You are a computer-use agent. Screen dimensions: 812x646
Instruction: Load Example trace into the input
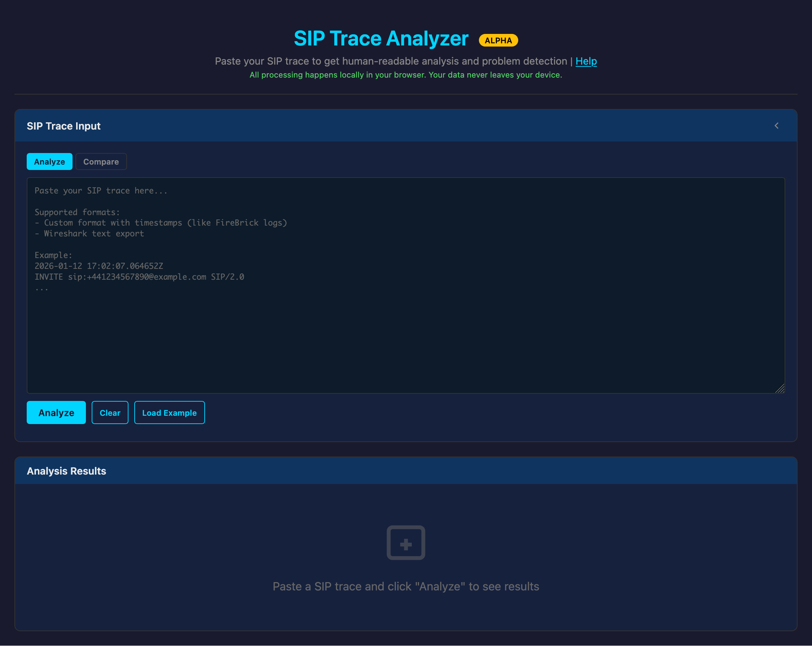pyautogui.click(x=169, y=413)
